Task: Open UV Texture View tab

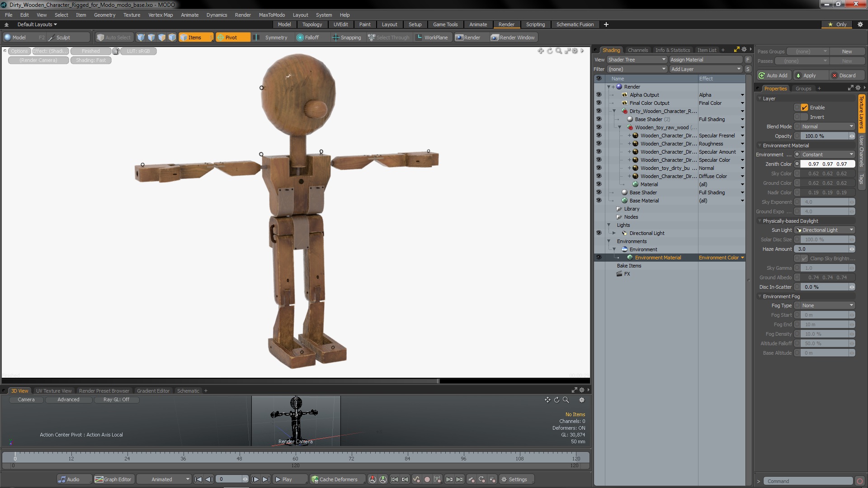Action: [54, 391]
